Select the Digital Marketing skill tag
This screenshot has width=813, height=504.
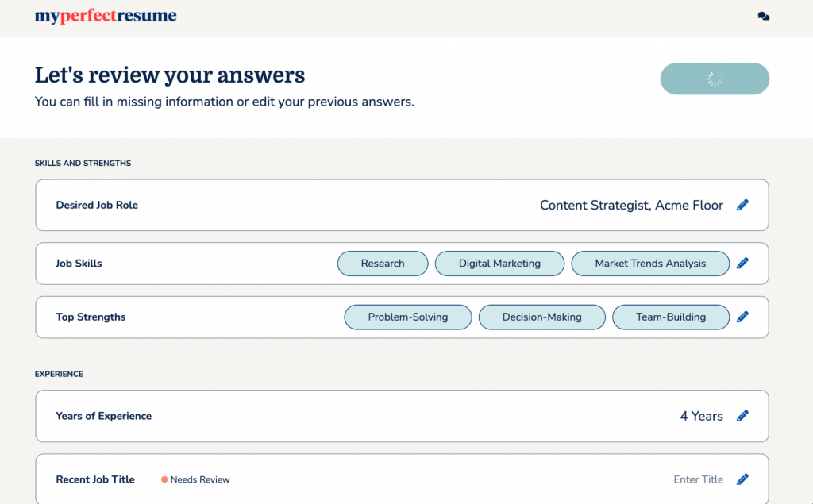(x=499, y=264)
